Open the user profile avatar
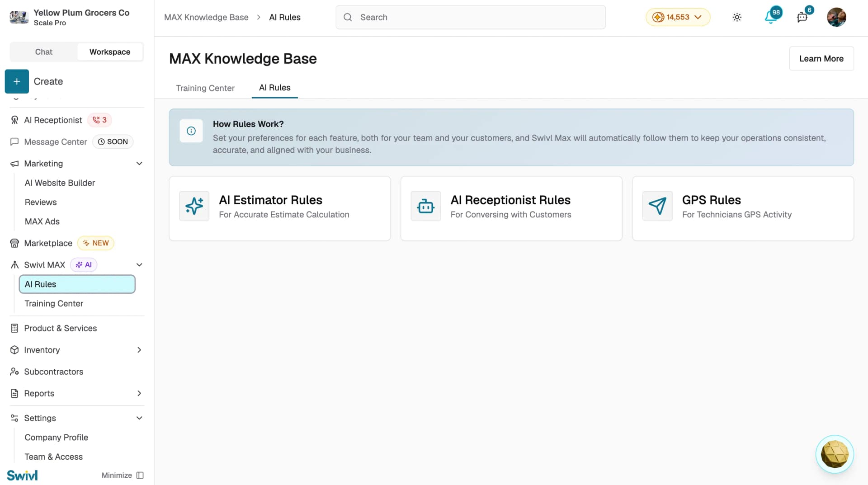The height and width of the screenshot is (485, 868). coord(836,17)
